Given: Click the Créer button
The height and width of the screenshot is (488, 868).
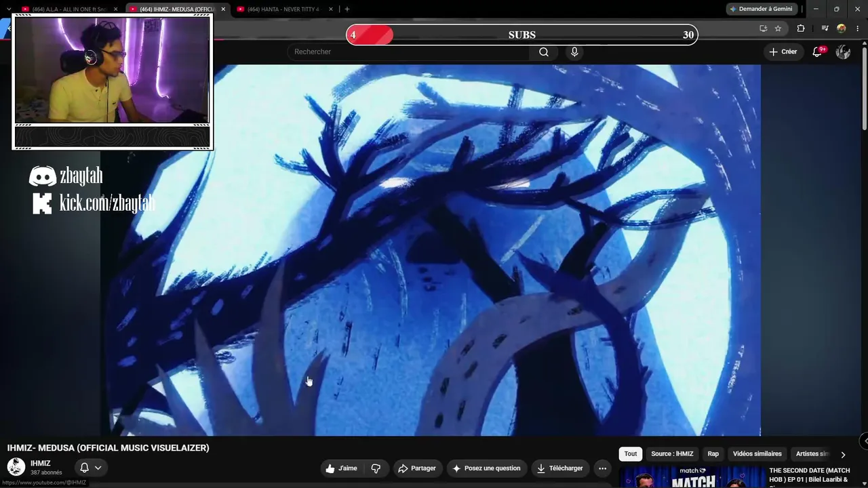Looking at the screenshot, I should click(x=783, y=52).
